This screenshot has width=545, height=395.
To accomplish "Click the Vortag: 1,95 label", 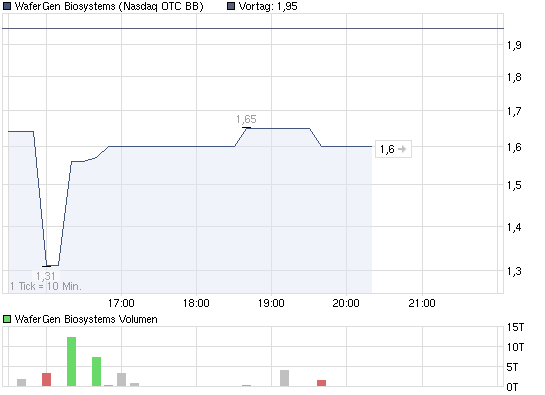I will pyautogui.click(x=268, y=6).
